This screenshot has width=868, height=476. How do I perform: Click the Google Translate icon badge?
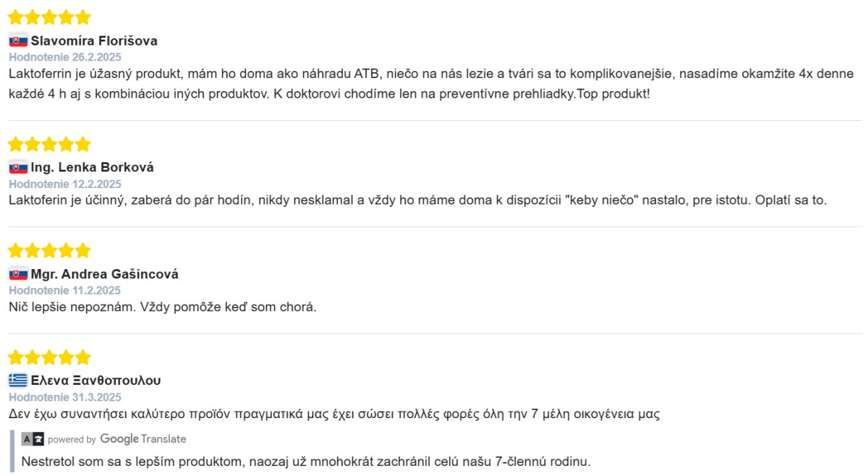coord(33,439)
